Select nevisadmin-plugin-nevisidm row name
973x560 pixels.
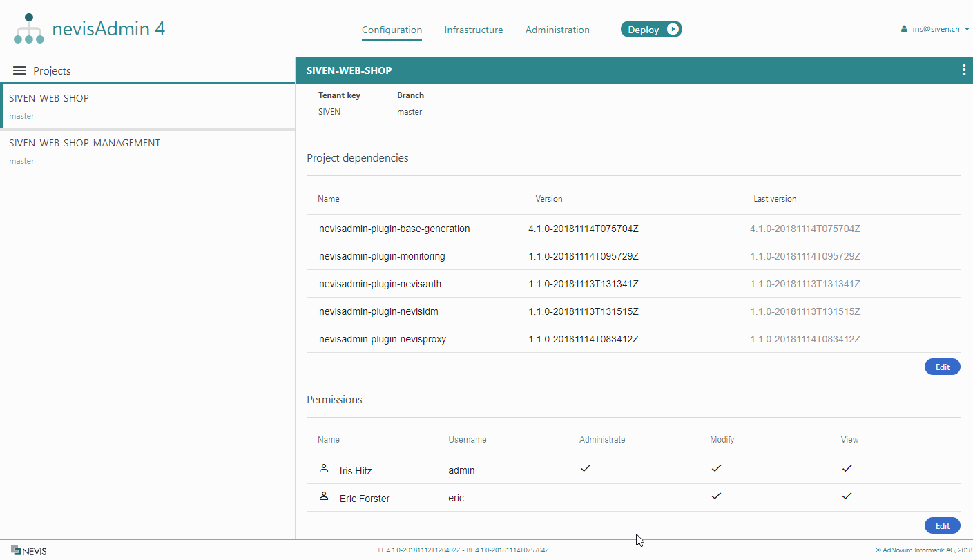(x=378, y=311)
